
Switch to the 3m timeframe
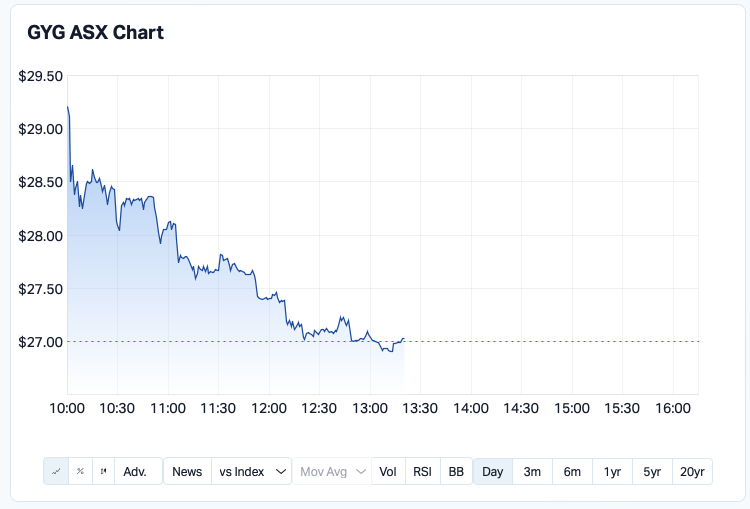point(532,471)
